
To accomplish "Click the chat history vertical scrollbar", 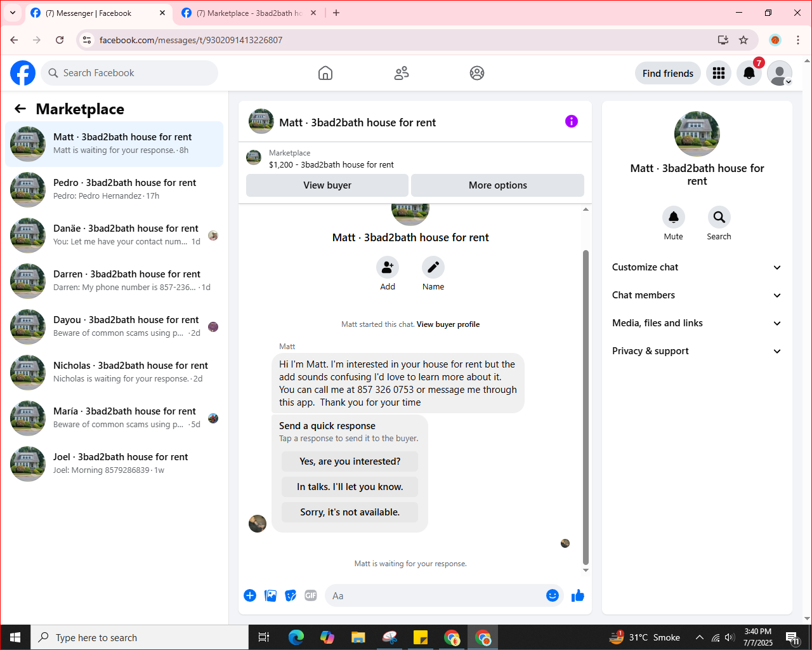I will [x=586, y=406].
